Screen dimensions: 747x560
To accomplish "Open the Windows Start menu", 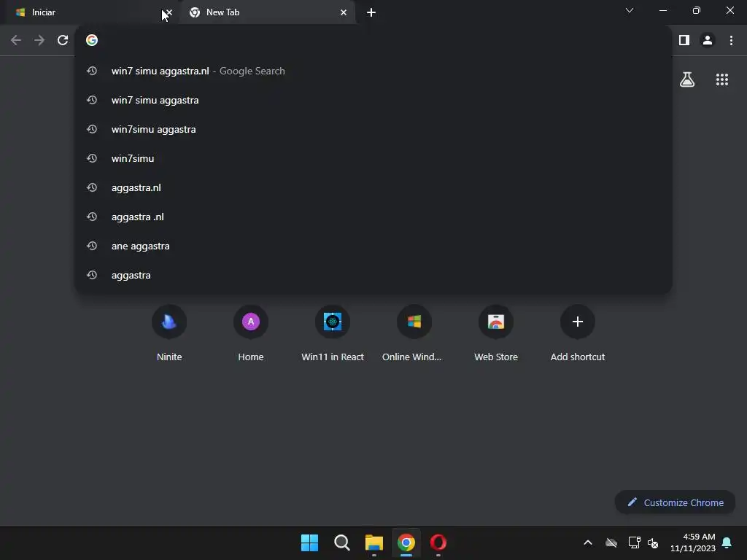I will tap(309, 542).
